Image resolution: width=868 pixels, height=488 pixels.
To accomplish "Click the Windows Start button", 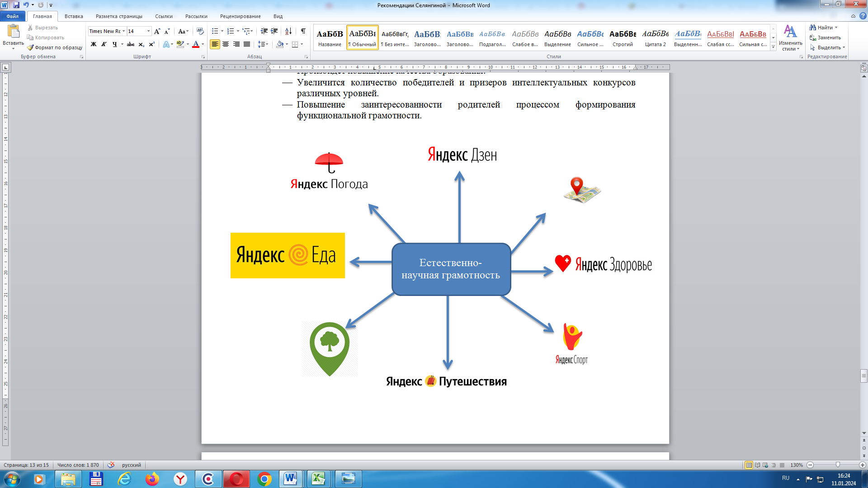I will pos(12,479).
